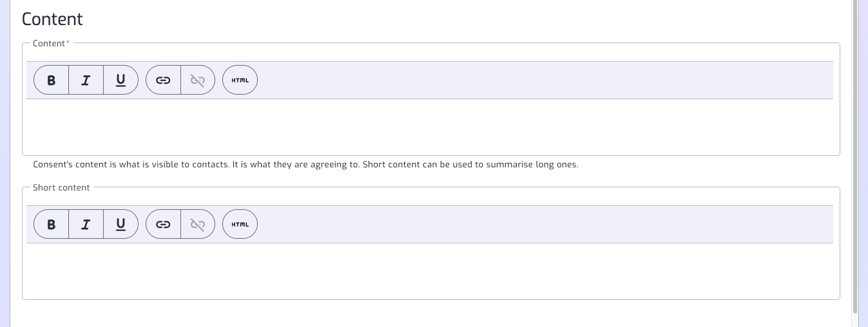Screen dimensions: 868x327
Task: Switch the Short content editor to HTML mode
Action: pyautogui.click(x=240, y=224)
